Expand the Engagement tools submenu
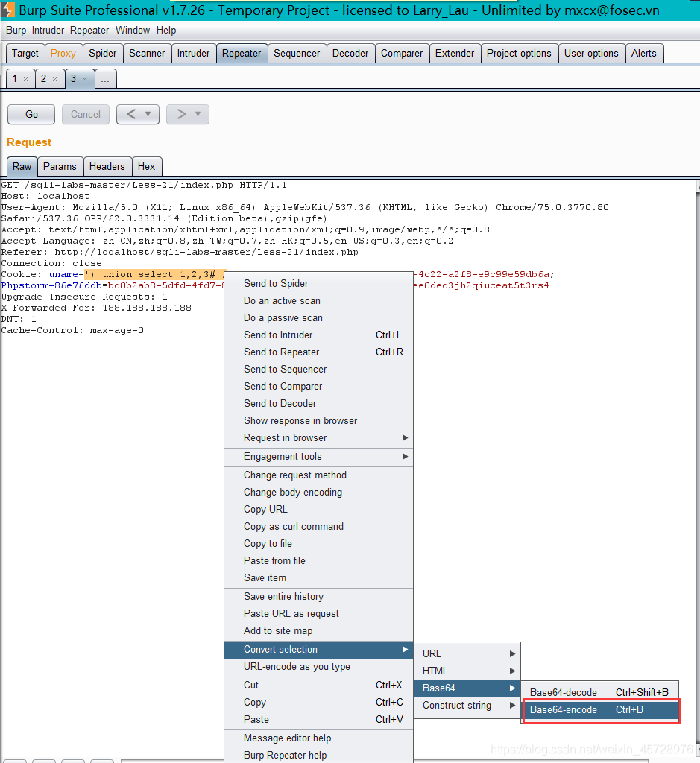This screenshot has width=700, height=763. click(318, 457)
